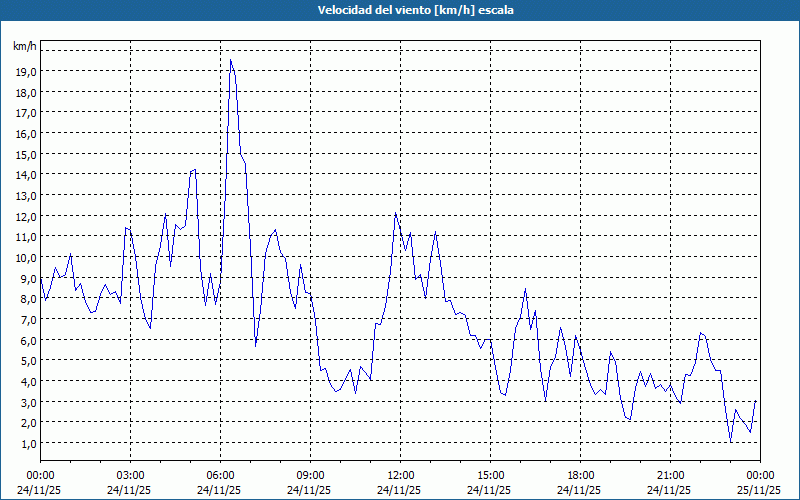This screenshot has width=800, height=500.
Task: Click the 21:00 time label on the x-axis
Action: (670, 475)
